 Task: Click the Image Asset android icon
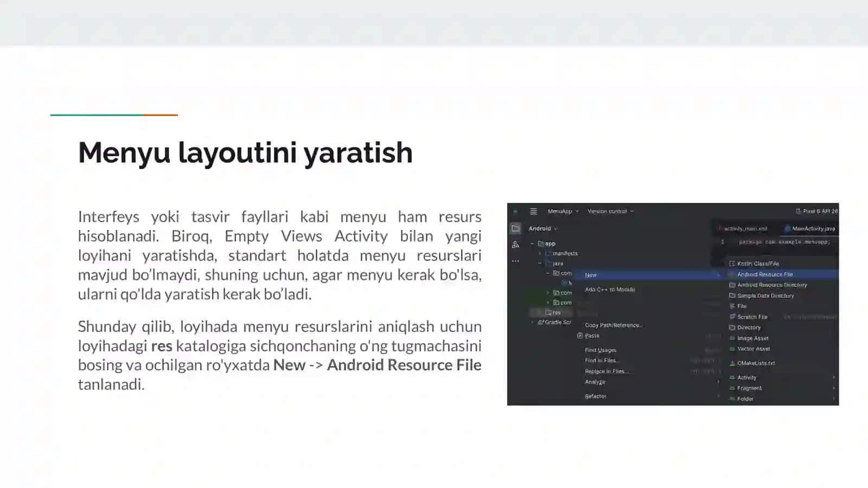coord(732,338)
